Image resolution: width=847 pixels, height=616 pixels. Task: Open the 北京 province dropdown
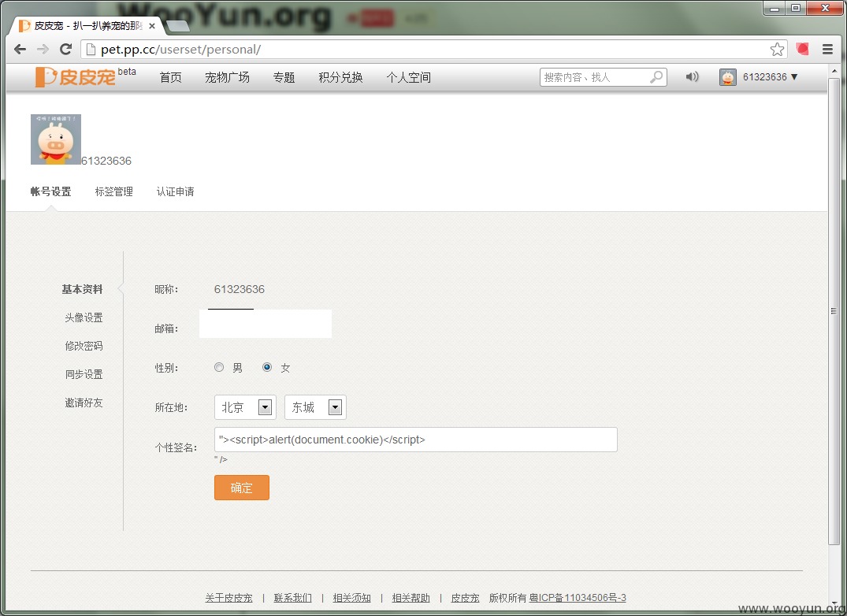245,407
